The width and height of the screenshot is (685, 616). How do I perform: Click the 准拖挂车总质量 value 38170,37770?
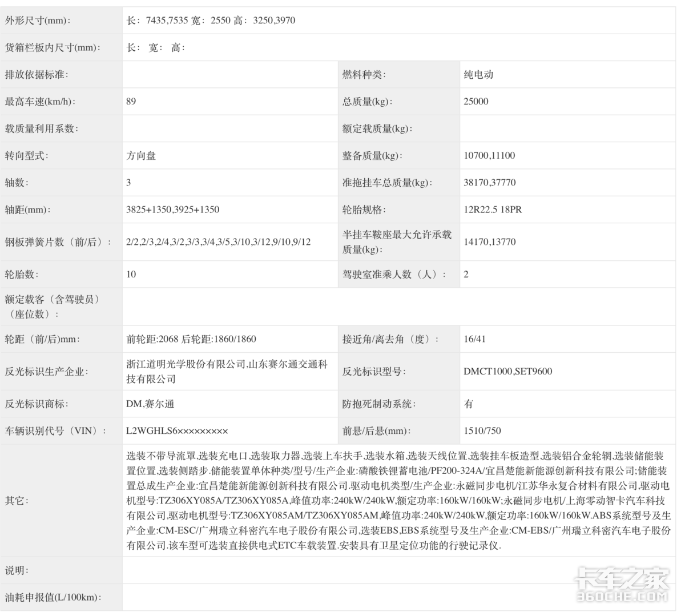[489, 183]
